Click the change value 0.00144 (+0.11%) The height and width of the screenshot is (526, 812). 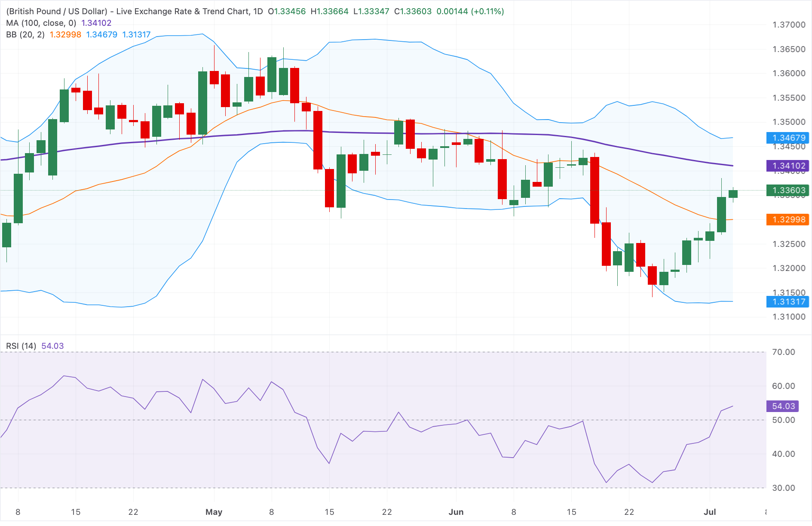click(x=470, y=11)
